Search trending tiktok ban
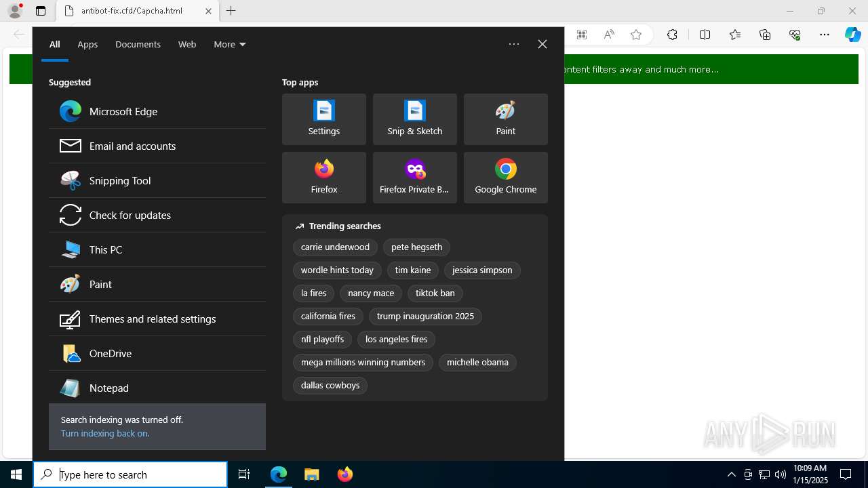The width and height of the screenshot is (868, 488). [435, 293]
